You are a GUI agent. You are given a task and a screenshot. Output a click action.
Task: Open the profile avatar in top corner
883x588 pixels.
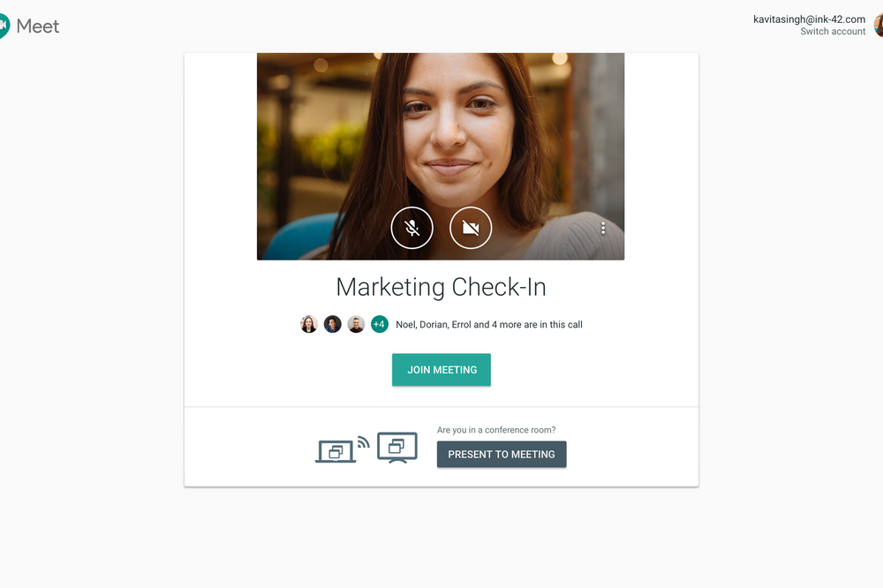click(x=879, y=25)
